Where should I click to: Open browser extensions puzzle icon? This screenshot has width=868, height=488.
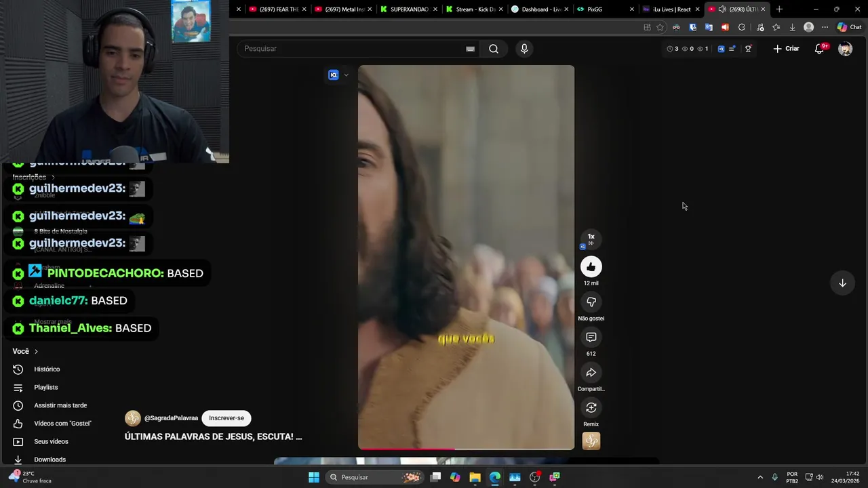click(x=741, y=28)
